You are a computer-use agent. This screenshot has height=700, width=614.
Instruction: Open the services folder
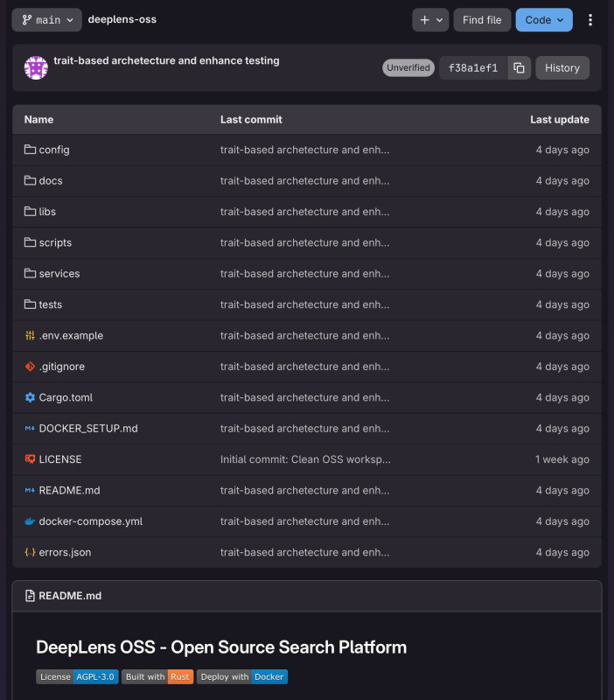coord(59,274)
